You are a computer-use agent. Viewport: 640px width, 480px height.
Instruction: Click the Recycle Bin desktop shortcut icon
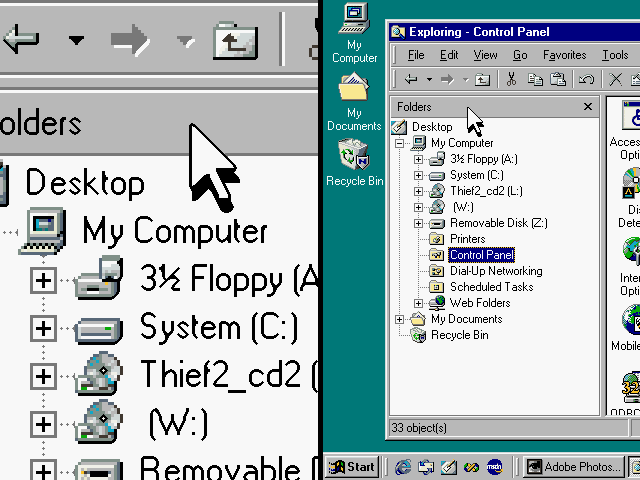353,154
